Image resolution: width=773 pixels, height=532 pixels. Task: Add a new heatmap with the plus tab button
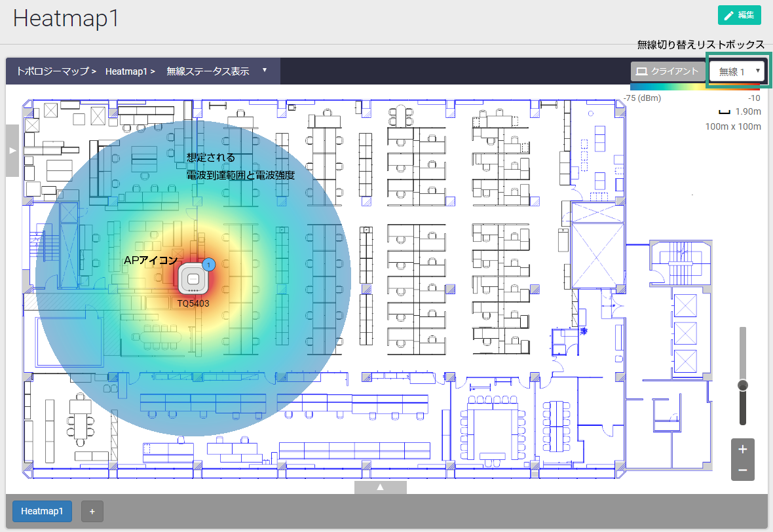[92, 511]
